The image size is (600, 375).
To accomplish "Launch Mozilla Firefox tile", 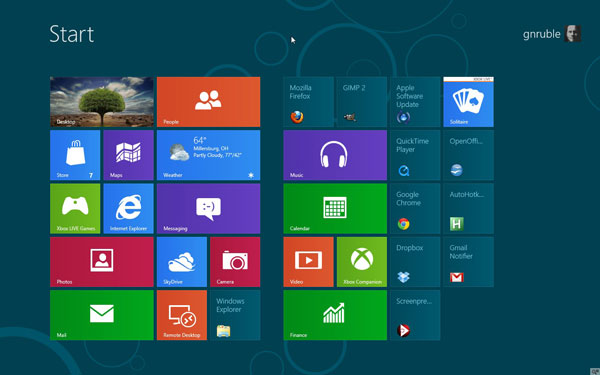I will click(x=308, y=102).
